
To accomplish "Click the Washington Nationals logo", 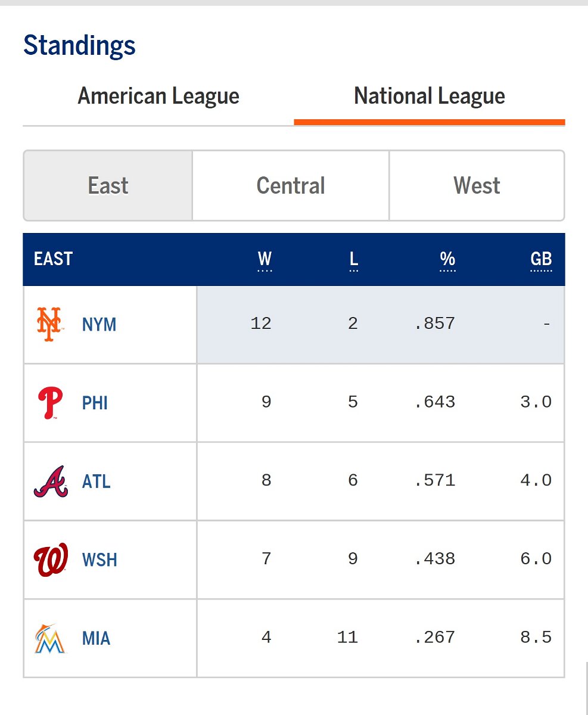I will coord(51,559).
